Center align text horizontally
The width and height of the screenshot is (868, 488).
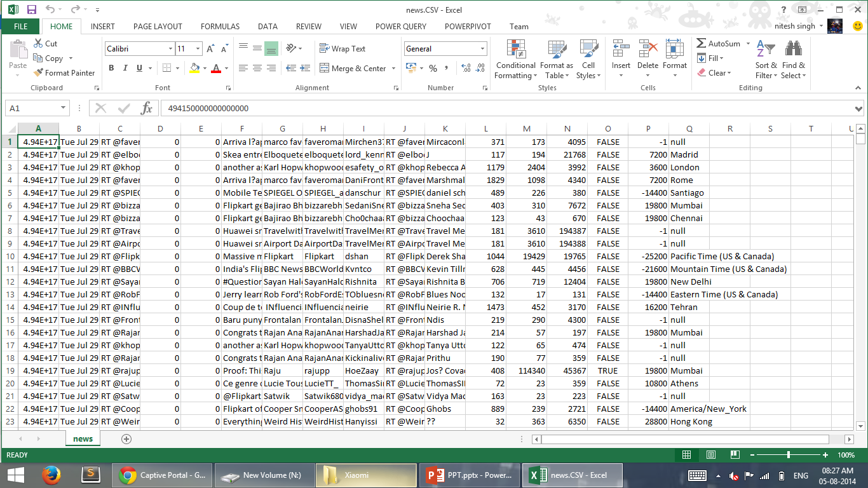[x=257, y=68]
